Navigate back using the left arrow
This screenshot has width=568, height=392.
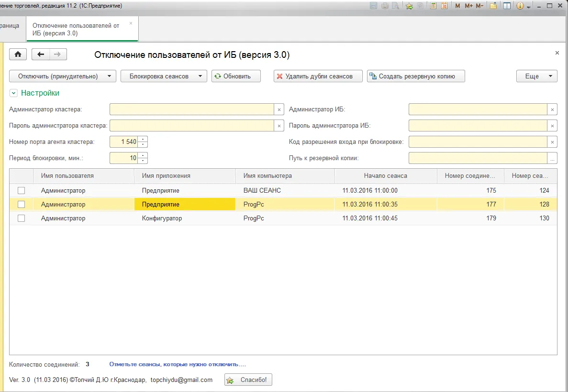click(41, 54)
